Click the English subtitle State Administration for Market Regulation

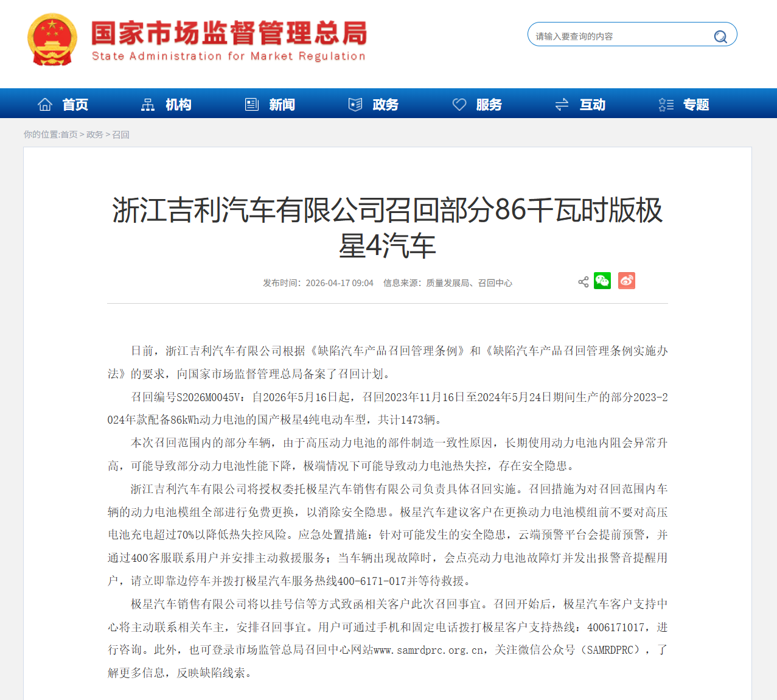(x=229, y=56)
